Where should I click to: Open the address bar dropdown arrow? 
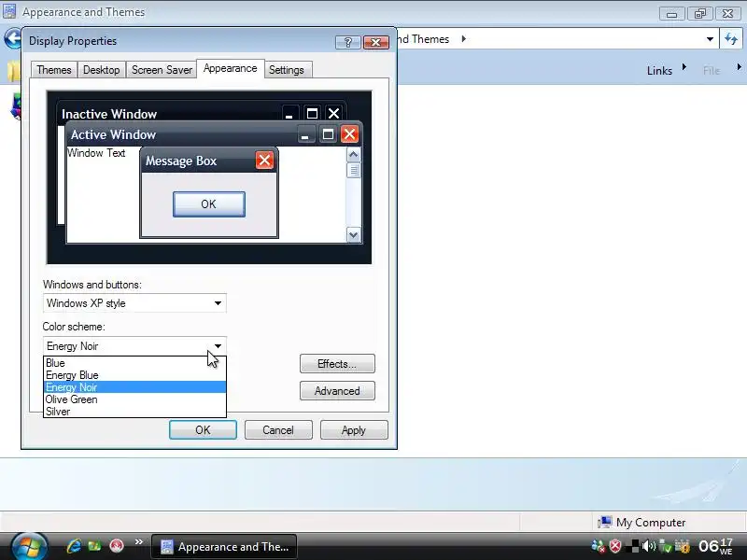click(x=710, y=39)
